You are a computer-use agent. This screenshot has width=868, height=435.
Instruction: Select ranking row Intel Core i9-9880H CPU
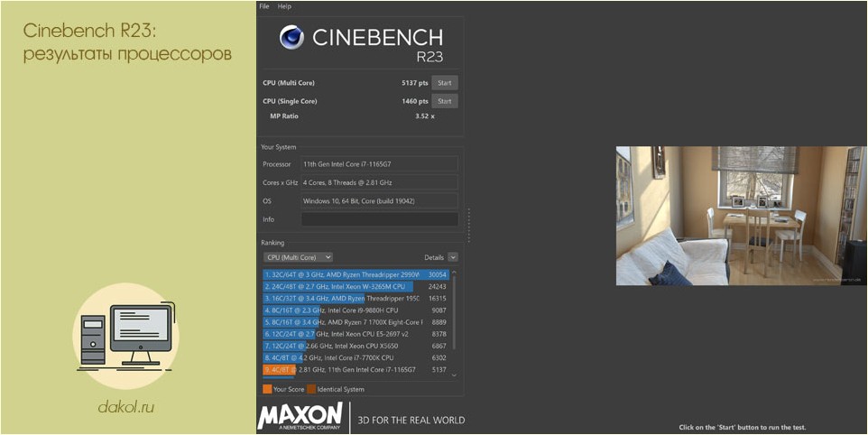(356, 310)
